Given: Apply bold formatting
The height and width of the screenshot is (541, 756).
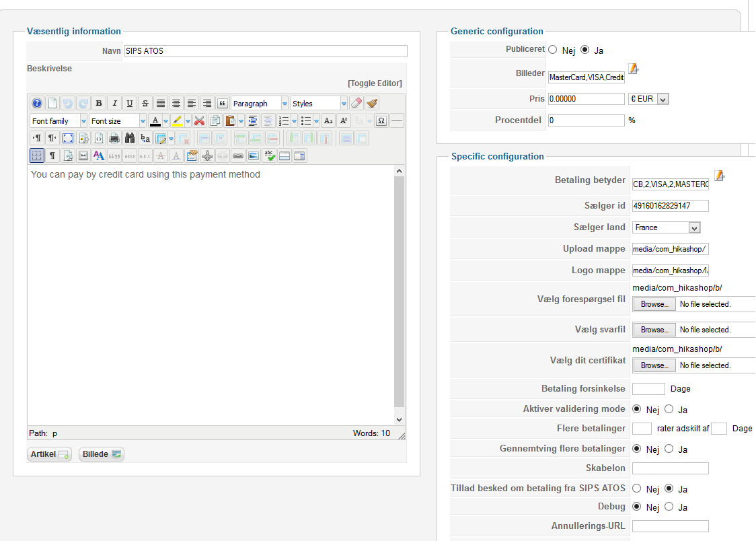Looking at the screenshot, I should point(99,103).
